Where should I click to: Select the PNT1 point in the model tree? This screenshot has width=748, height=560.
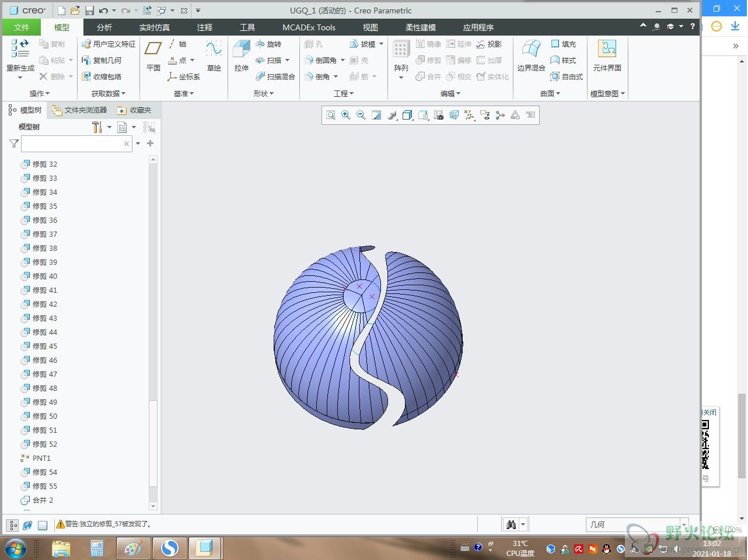(x=36, y=458)
